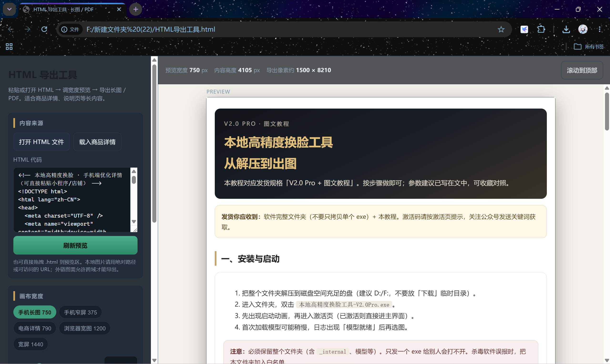610x364 pixels.
Task: Minimize the browser window
Action: click(557, 9)
